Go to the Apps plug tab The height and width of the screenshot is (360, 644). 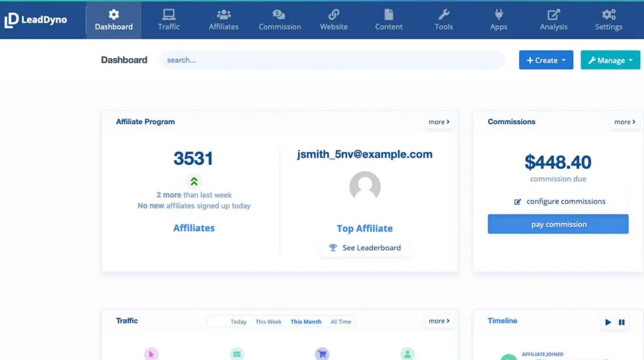[x=499, y=20]
